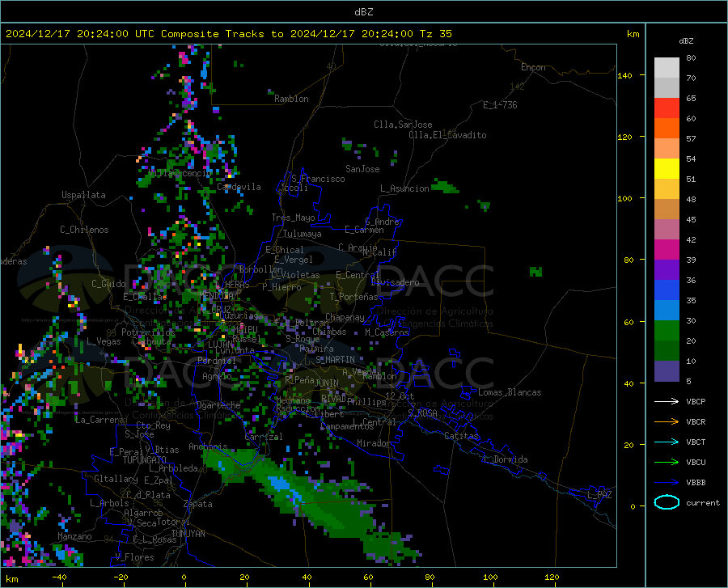Click the C_Chilenos map label

(x=84, y=230)
